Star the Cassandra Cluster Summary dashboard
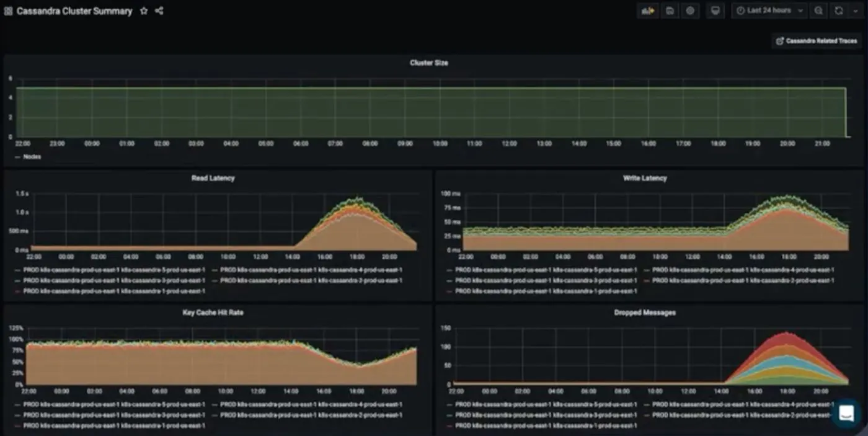Screen dimensions: 868x436 [x=144, y=11]
